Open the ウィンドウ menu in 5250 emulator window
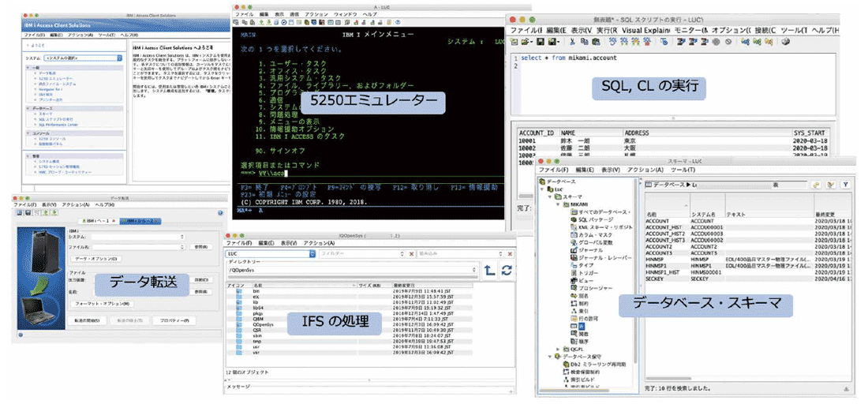This screenshot has width=868, height=404. (345, 13)
